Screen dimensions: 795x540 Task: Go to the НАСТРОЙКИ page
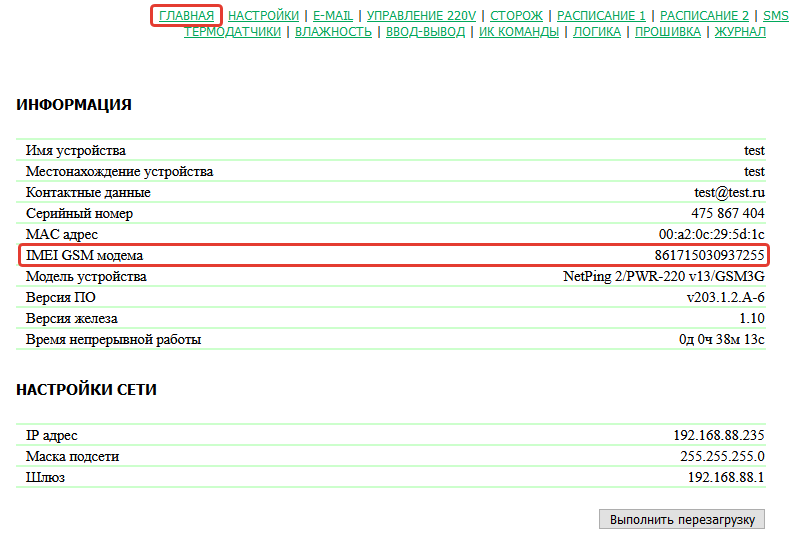(x=263, y=16)
